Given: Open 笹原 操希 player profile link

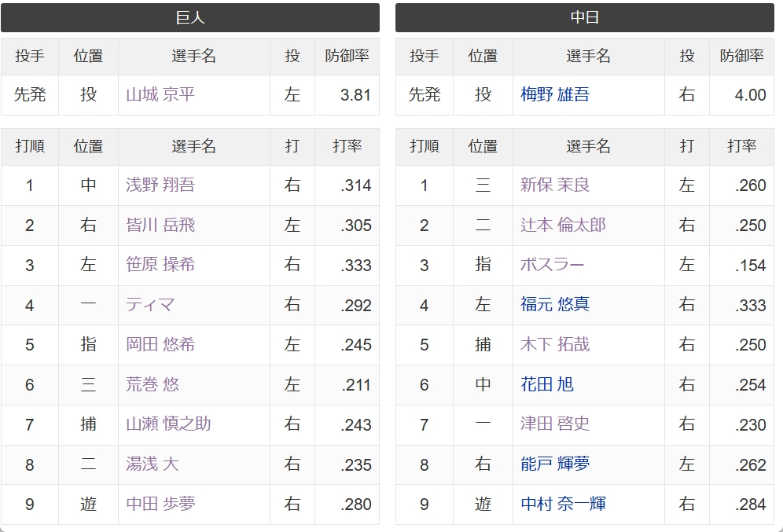Looking at the screenshot, I should [160, 265].
